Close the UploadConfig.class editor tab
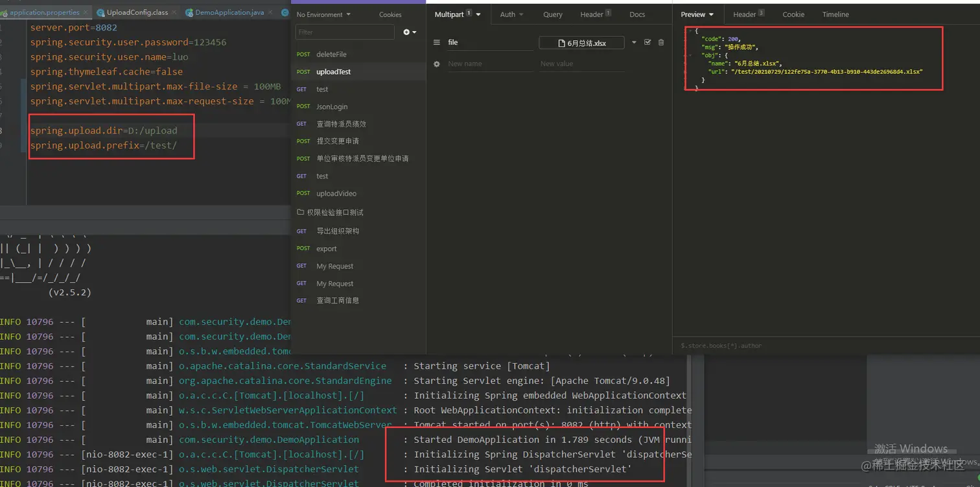The image size is (980, 487). 175,12
